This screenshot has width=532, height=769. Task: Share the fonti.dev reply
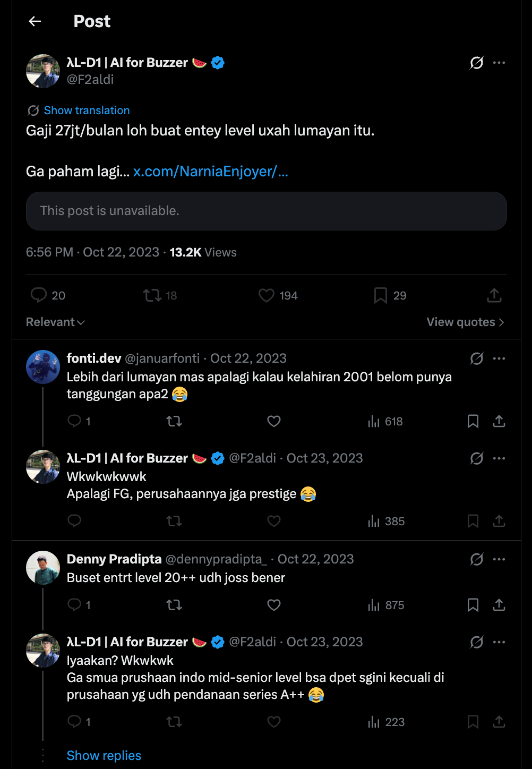[x=499, y=422]
